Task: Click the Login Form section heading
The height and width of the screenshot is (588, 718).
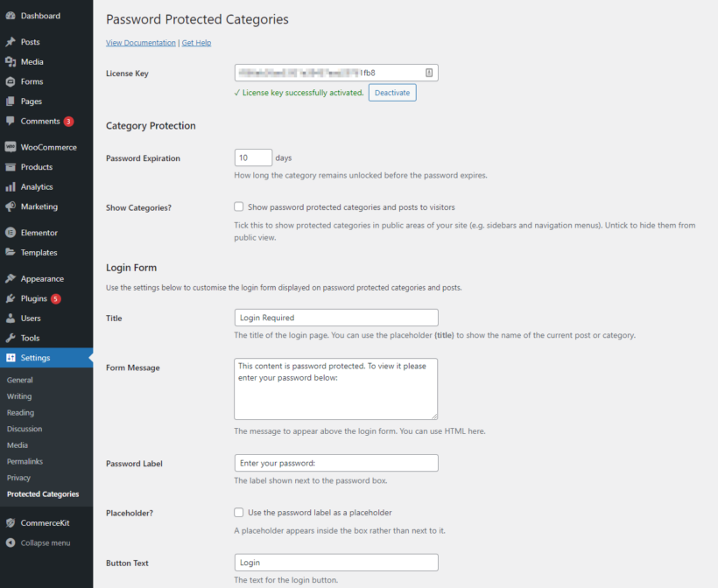Action: [131, 268]
